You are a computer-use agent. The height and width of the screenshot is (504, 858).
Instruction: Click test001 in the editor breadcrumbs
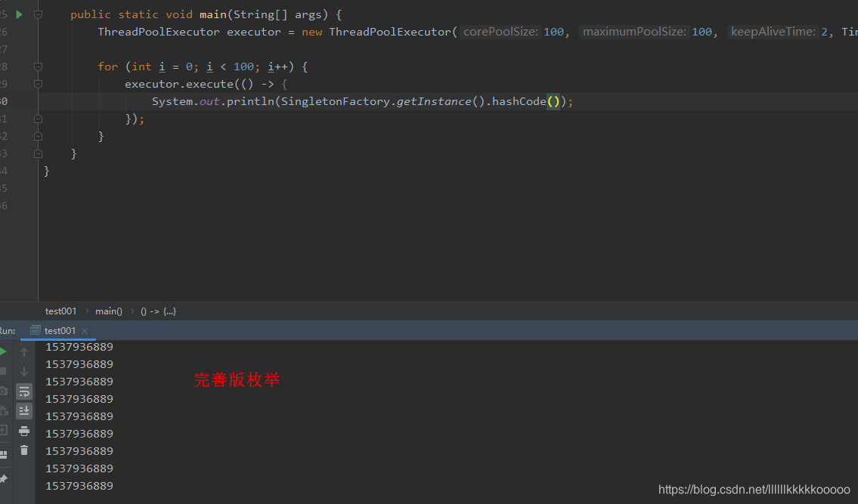coord(60,311)
